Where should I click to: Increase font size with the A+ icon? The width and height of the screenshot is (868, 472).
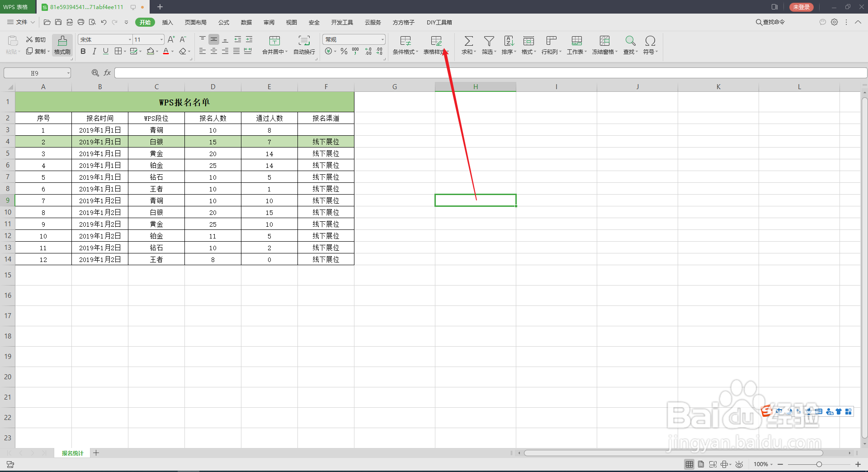pos(171,39)
